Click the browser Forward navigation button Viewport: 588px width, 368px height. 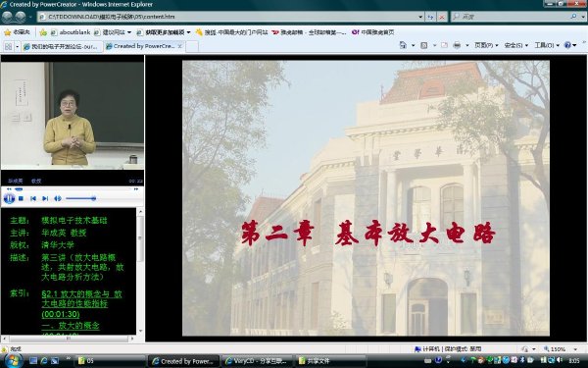coord(21,17)
